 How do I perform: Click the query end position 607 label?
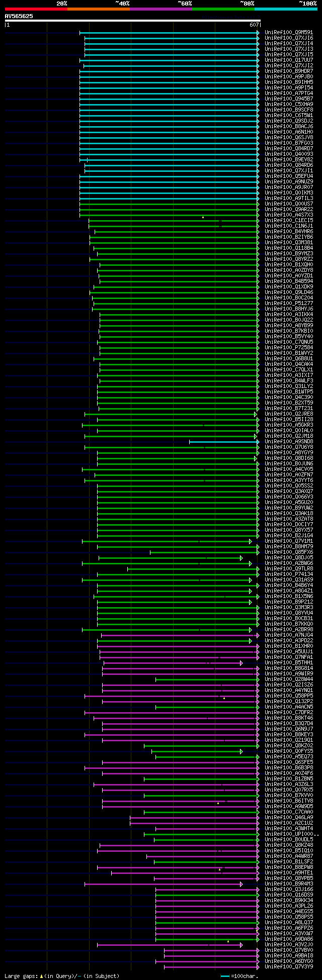(x=254, y=25)
